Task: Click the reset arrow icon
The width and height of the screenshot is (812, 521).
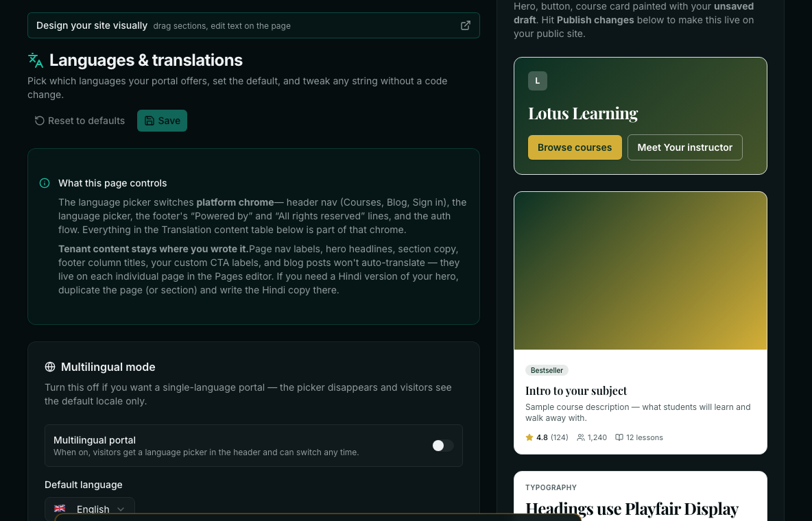Action: [x=39, y=121]
